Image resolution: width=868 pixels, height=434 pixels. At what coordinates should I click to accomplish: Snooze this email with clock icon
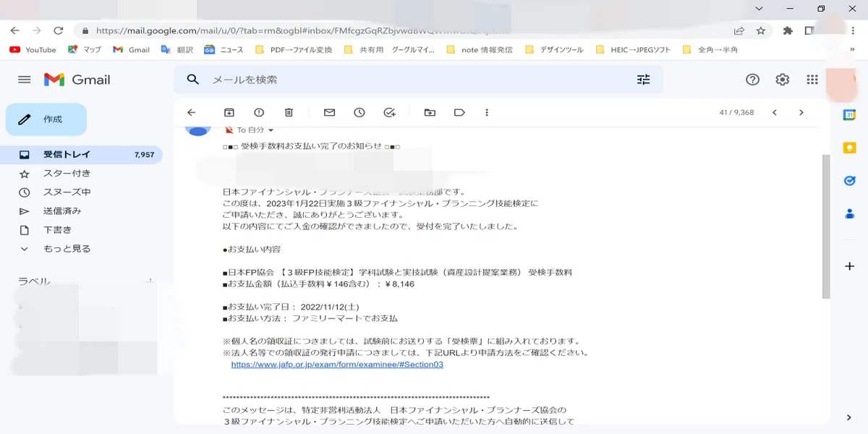click(359, 113)
